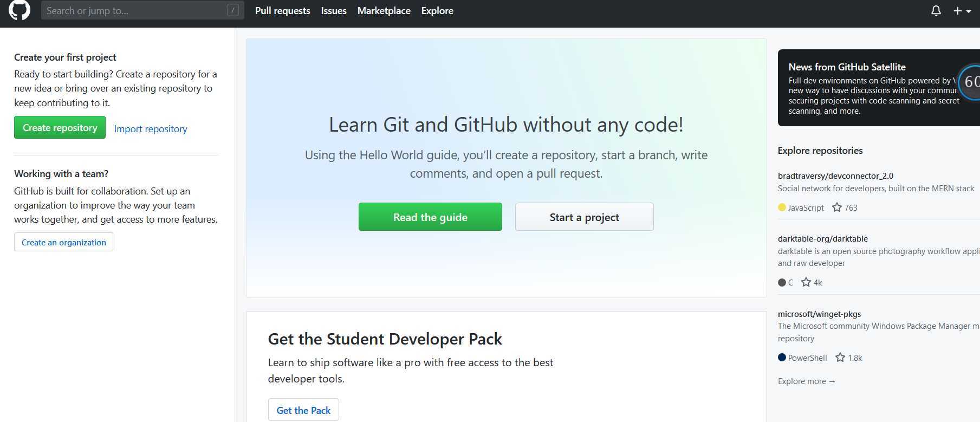Click the JavaScript language label
This screenshot has width=980, height=422.
point(806,207)
